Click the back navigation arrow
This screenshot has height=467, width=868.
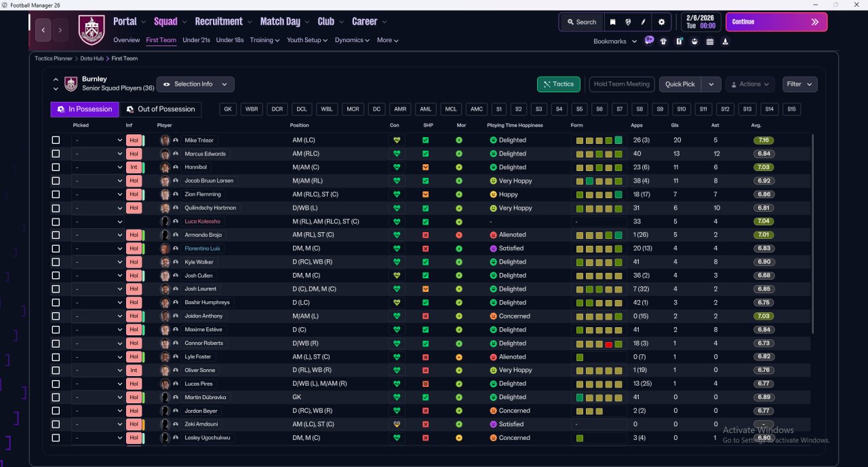[43, 30]
